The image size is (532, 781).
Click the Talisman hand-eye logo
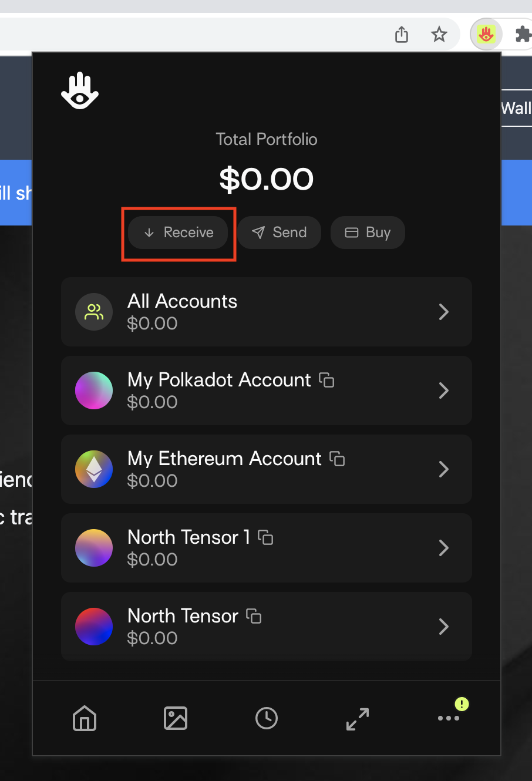(80, 91)
